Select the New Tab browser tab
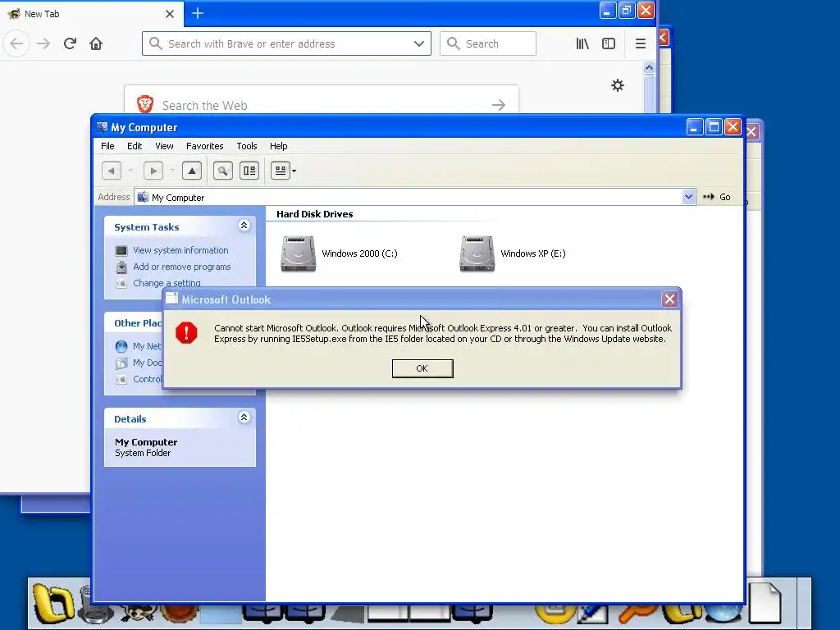 click(x=91, y=13)
